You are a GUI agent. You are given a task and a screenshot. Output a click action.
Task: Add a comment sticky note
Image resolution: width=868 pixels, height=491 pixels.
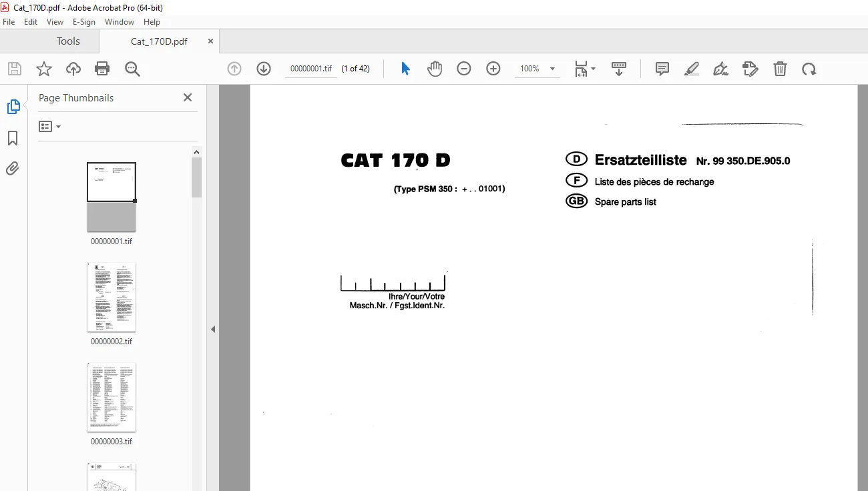(662, 69)
